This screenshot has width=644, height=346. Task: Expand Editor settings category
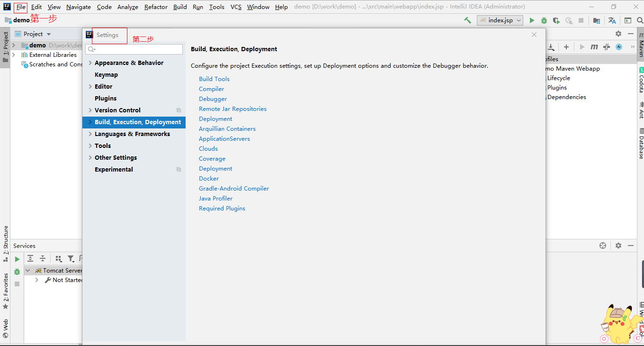[x=90, y=86]
